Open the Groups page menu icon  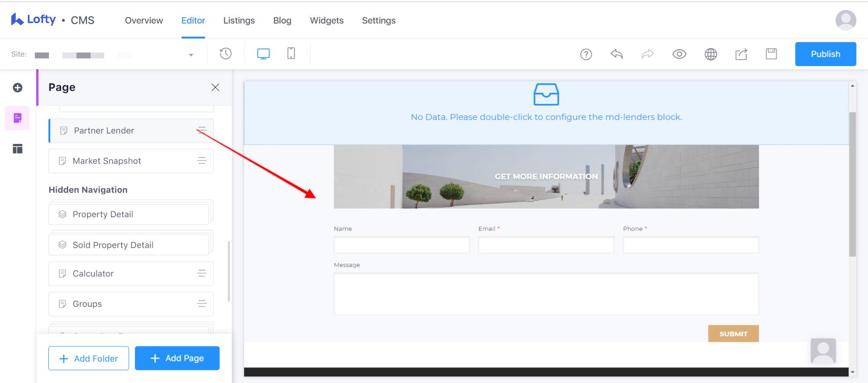(202, 304)
